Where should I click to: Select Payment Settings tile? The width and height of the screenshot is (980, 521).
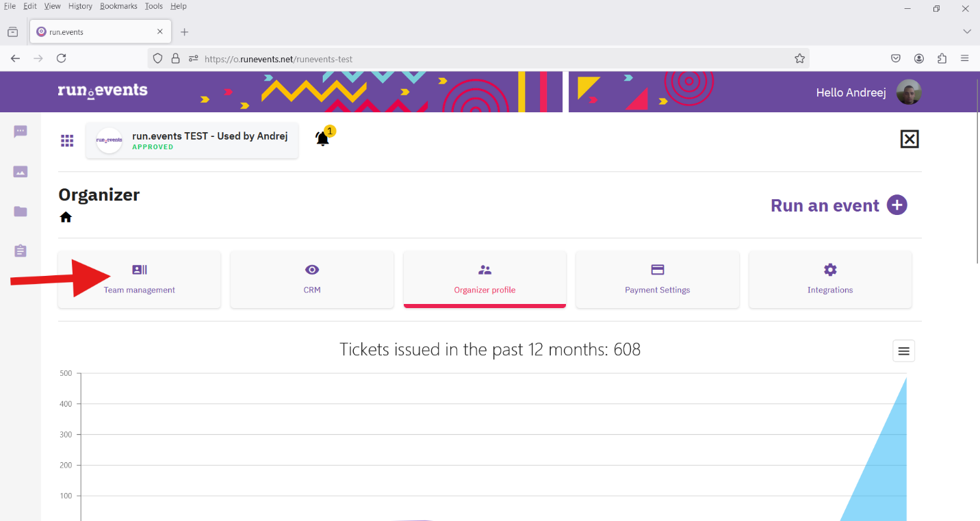tap(657, 279)
